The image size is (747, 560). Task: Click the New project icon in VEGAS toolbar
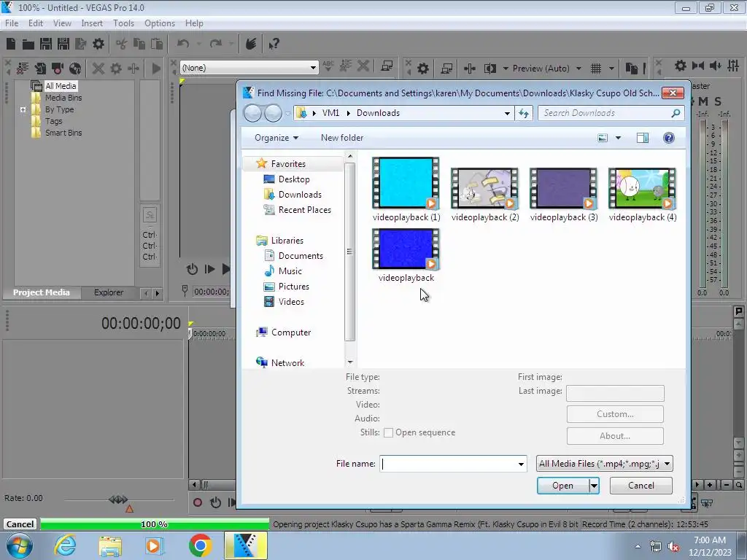pyautogui.click(x=11, y=44)
